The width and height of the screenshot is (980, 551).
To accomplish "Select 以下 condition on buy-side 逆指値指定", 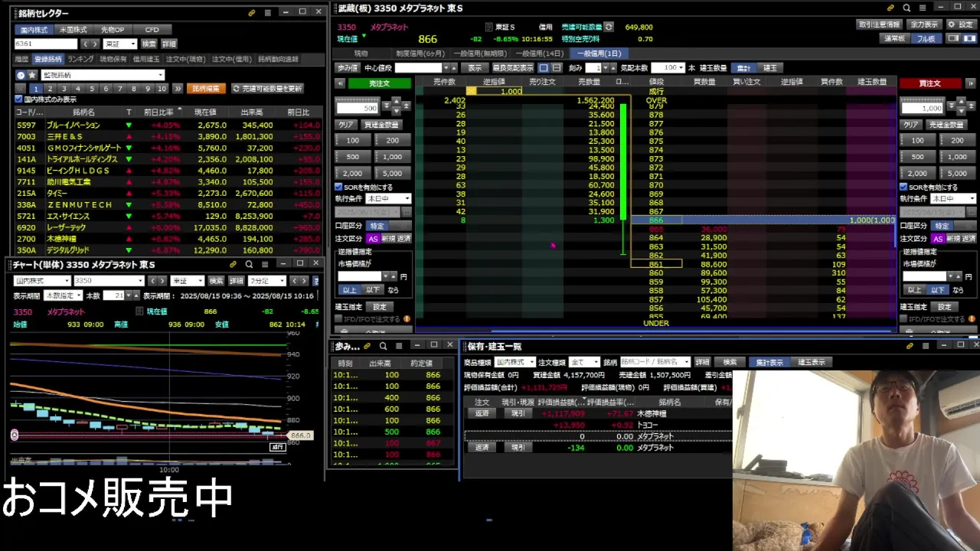I will (938, 290).
